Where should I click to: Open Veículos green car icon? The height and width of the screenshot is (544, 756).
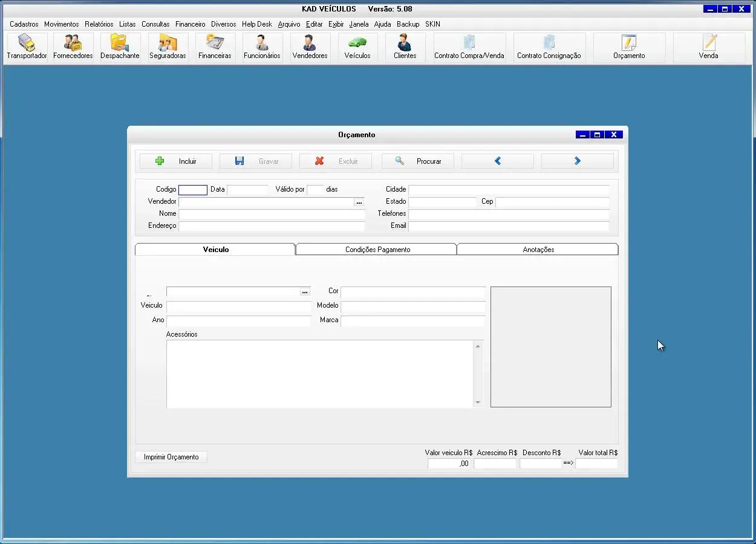357,47
